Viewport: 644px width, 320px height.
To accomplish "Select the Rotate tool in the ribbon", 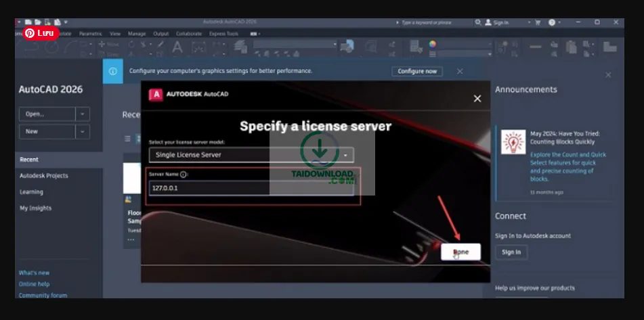I will pos(131,44).
